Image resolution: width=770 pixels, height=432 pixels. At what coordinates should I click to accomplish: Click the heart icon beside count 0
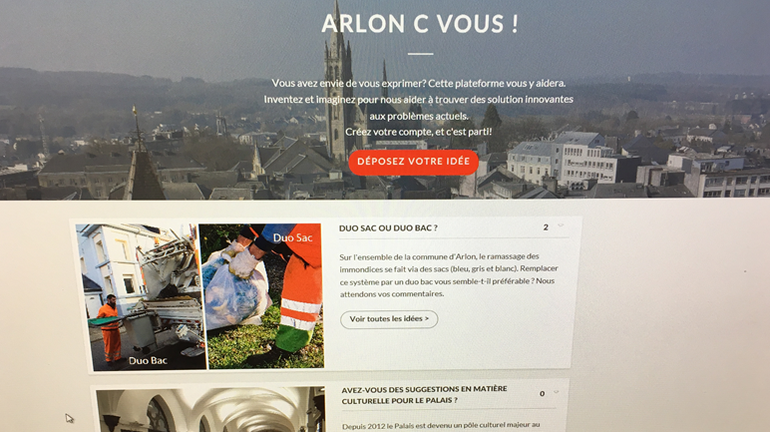tap(556, 392)
